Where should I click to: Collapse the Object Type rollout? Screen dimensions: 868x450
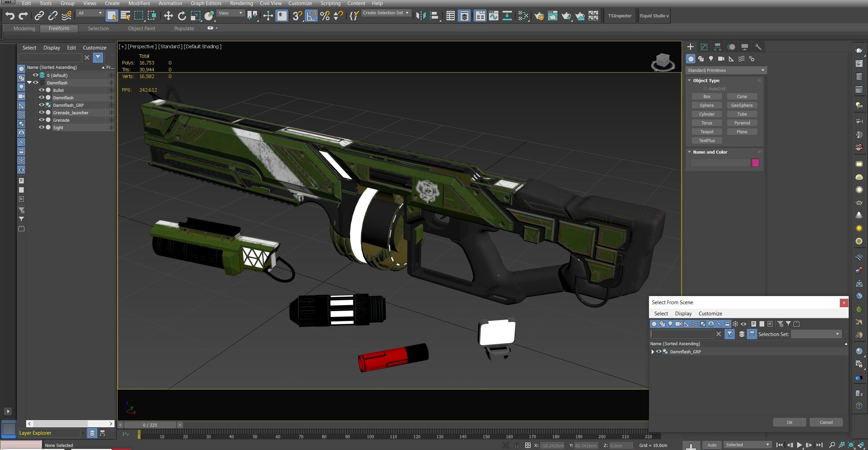pyautogui.click(x=689, y=80)
